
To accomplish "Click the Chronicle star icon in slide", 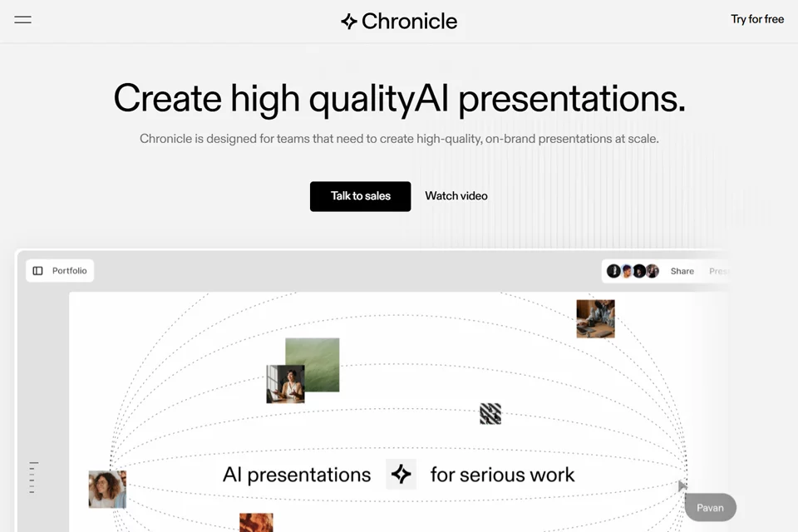I will 401,474.
